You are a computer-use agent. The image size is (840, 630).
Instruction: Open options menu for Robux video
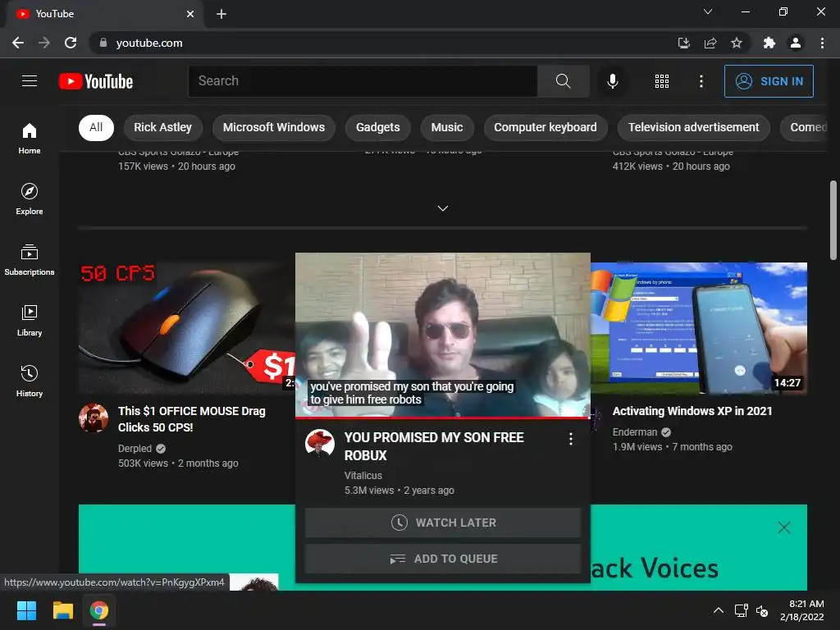point(571,439)
